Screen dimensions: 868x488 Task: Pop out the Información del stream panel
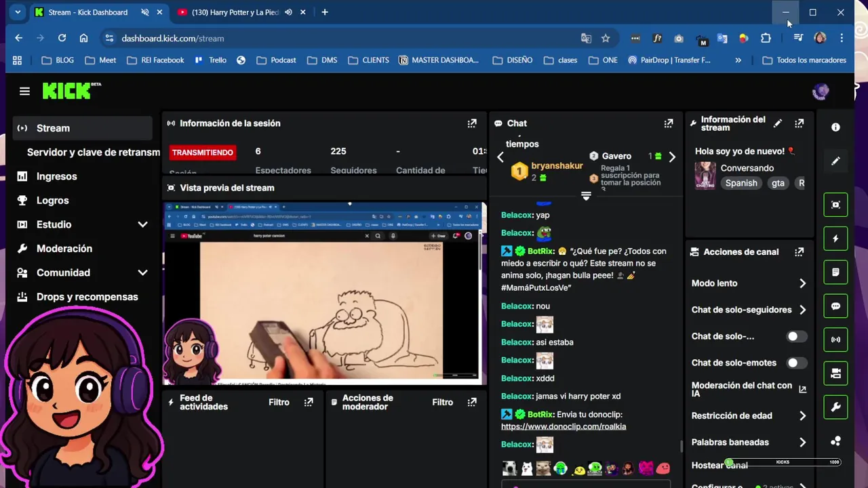click(800, 123)
